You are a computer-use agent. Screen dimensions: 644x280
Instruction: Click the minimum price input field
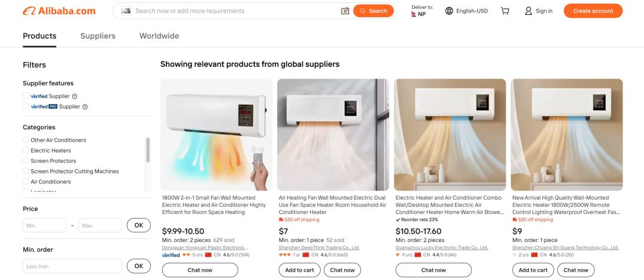[45, 225]
